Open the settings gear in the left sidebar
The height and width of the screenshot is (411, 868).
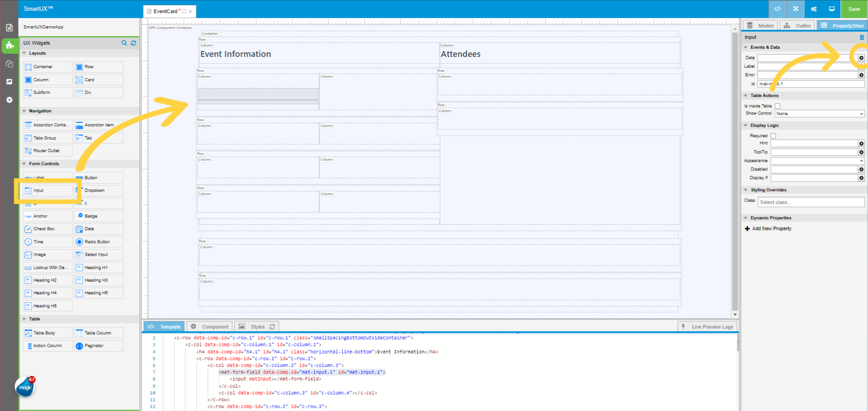(x=9, y=100)
